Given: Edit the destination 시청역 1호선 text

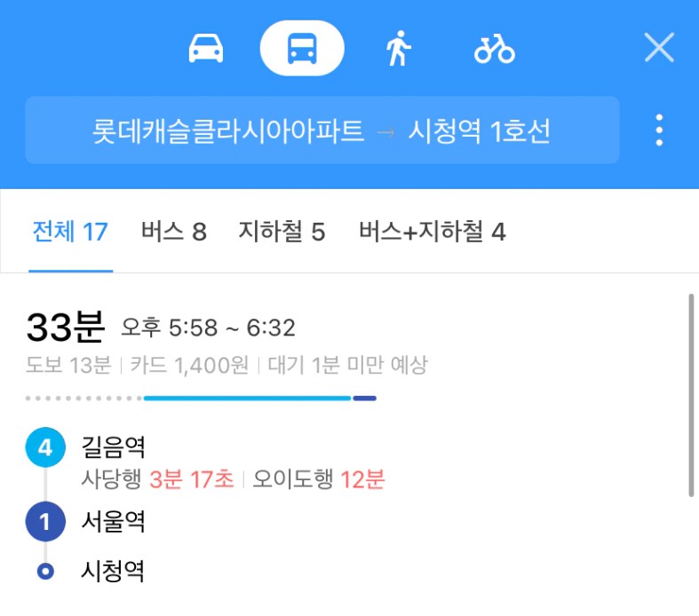Looking at the screenshot, I should click(x=480, y=131).
